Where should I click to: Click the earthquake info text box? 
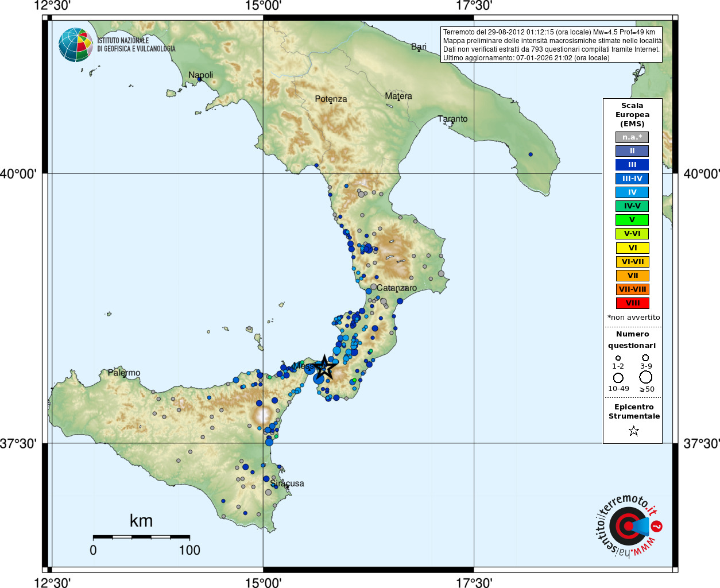[551, 45]
